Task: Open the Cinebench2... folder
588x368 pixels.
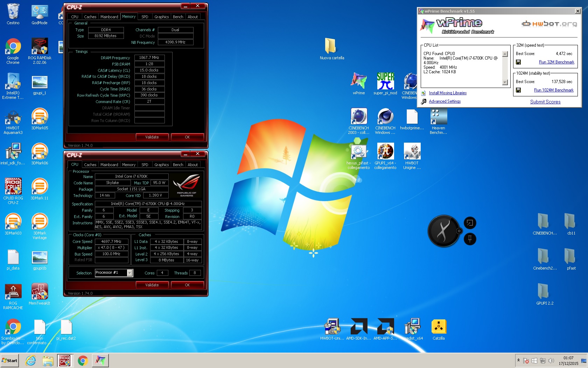Action: pyautogui.click(x=545, y=259)
